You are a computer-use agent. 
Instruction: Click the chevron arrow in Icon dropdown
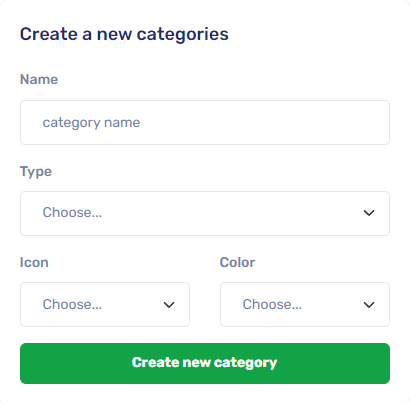[x=169, y=305]
